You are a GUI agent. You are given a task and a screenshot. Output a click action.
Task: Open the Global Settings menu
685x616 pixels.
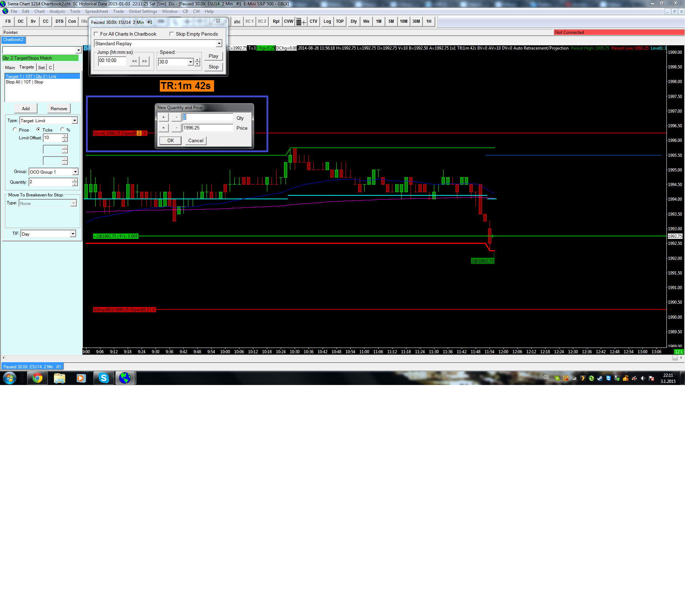click(x=143, y=11)
